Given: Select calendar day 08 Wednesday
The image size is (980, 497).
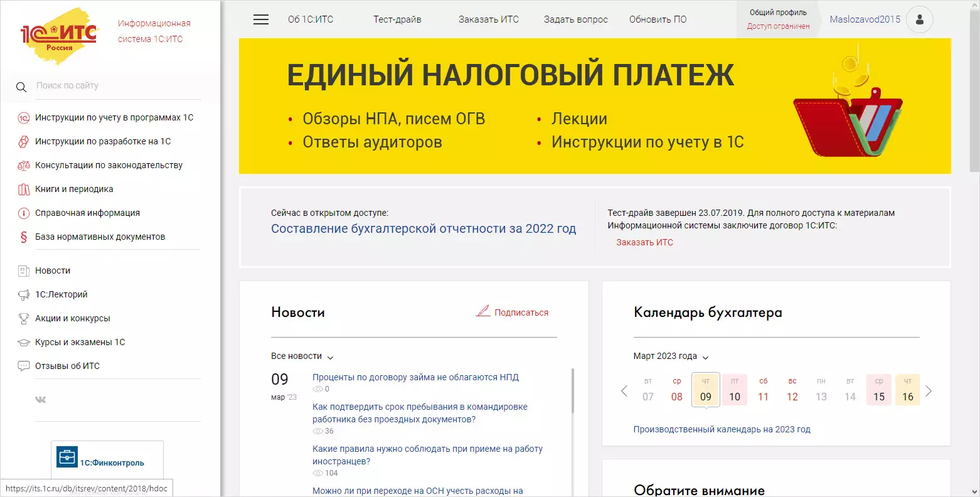Looking at the screenshot, I should pos(677,390).
